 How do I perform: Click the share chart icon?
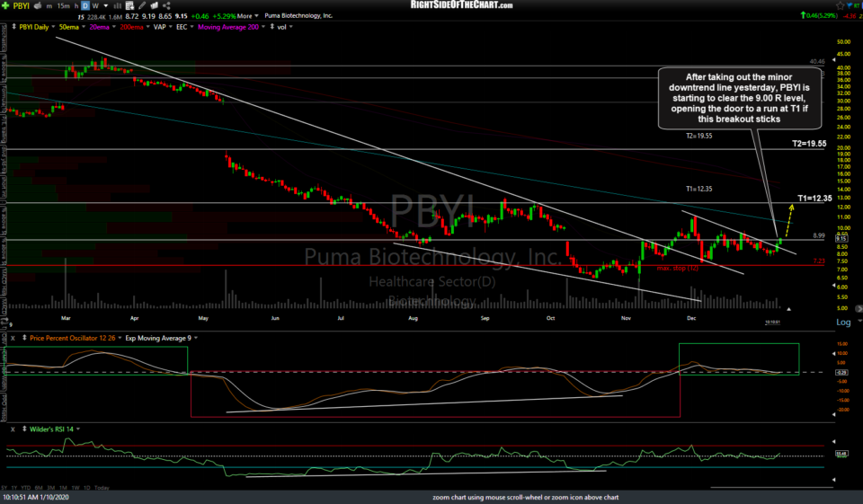pos(166,5)
